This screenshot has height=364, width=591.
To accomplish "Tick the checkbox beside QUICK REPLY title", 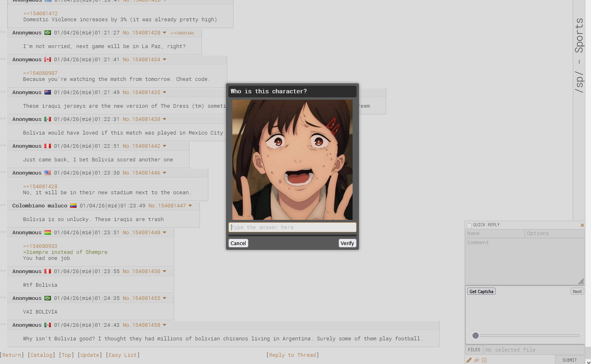I will (469, 225).
